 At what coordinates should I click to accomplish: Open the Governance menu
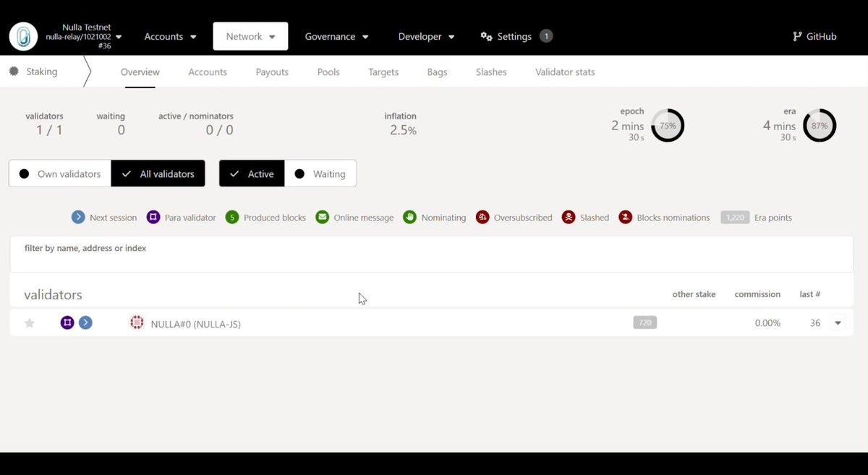(336, 36)
